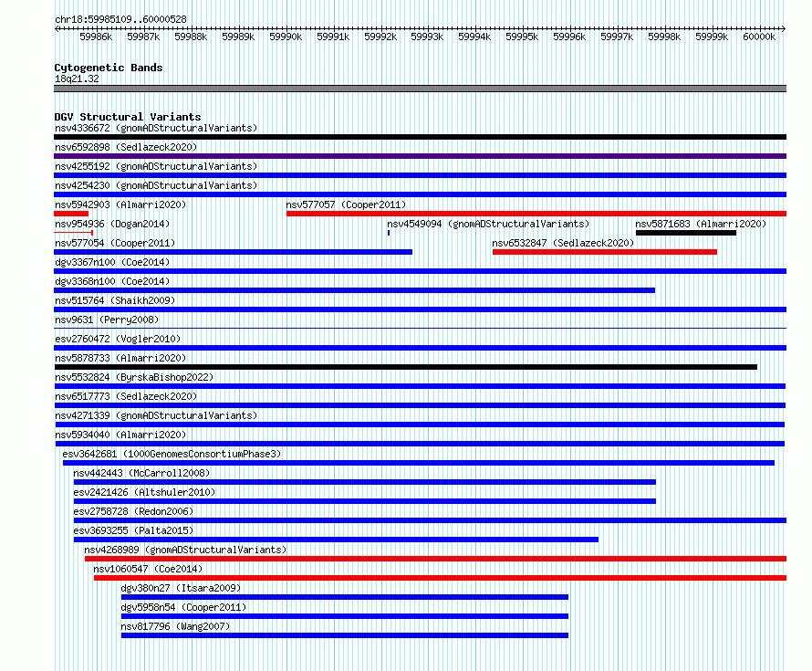Open nsv577054 (Cooper2011) variant label
812x671 pixels.
tap(115, 243)
